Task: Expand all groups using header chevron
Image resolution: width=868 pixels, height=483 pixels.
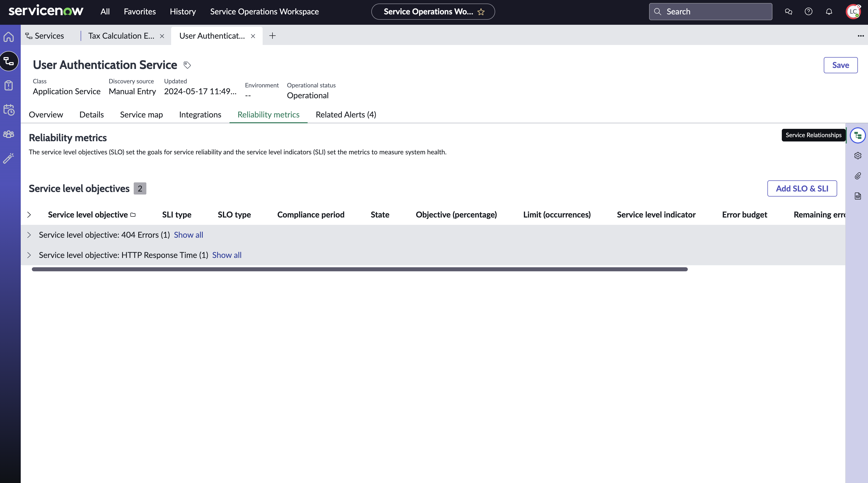Action: pyautogui.click(x=29, y=215)
